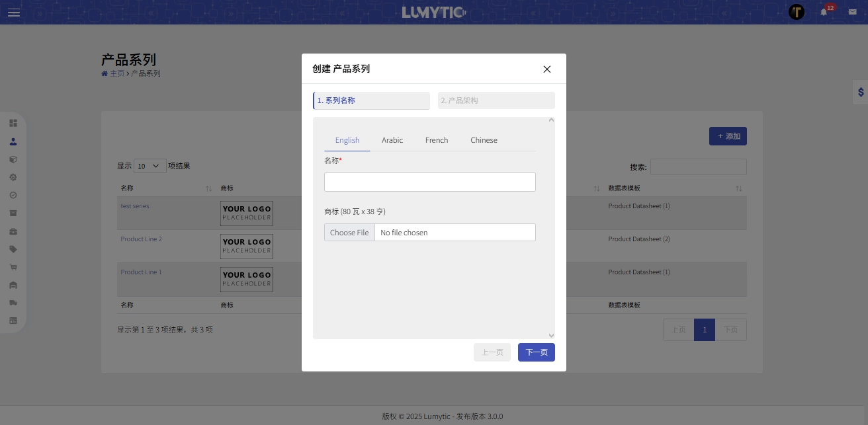This screenshot has width=868, height=425.
Task: Click the 下一页 next step button
Action: 536,352
